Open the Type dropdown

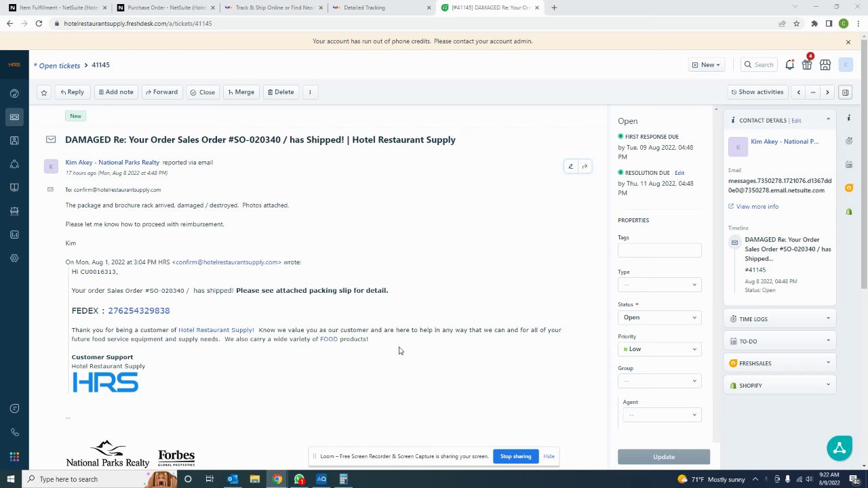(659, 285)
